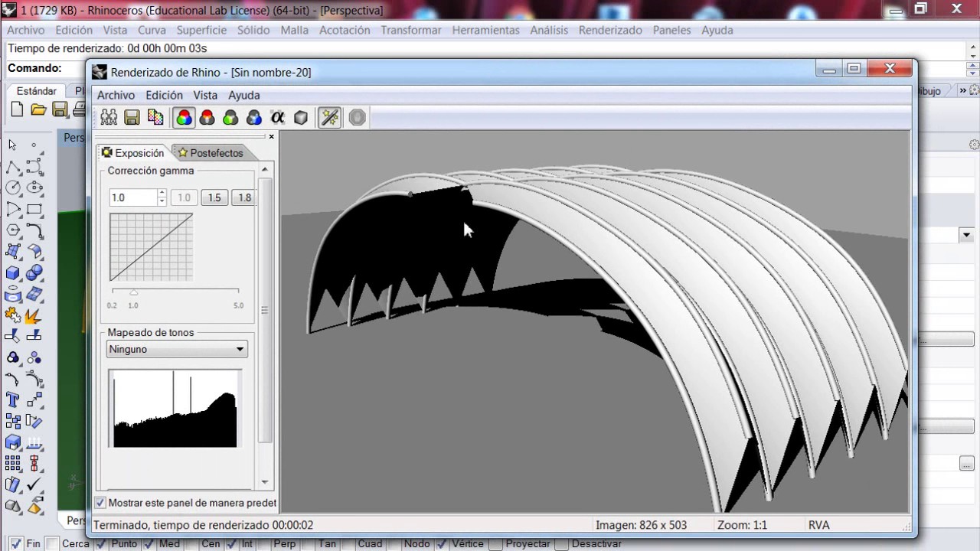This screenshot has height=551, width=980.
Task: Click the Clone render window icon
Action: tap(109, 117)
